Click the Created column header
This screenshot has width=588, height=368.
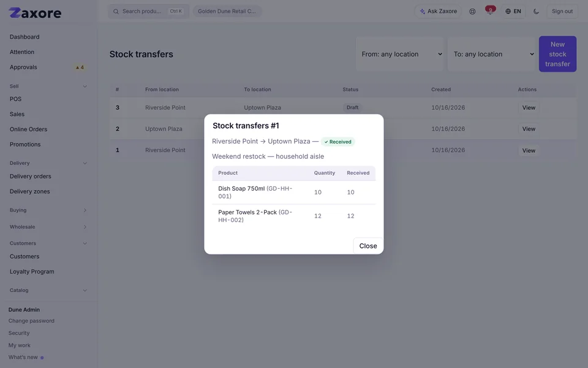coord(440,90)
